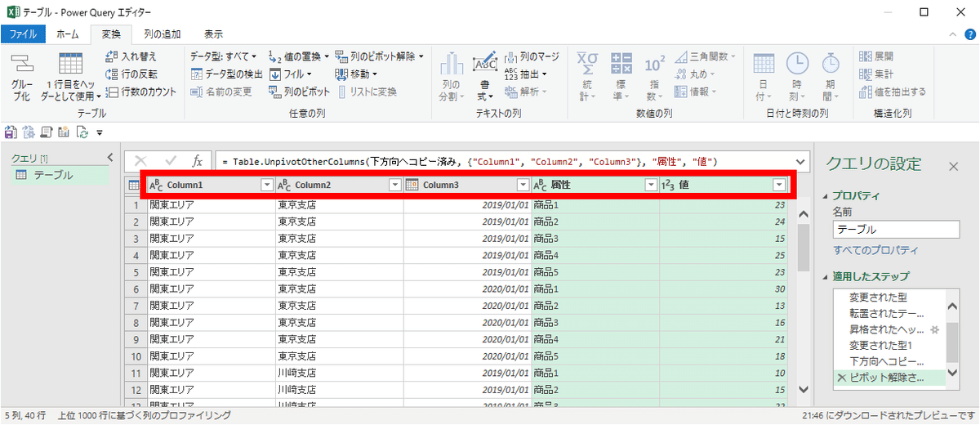980x425 pixels.
Task: Click the 集計 (Aggregate) command
Action: tap(875, 74)
